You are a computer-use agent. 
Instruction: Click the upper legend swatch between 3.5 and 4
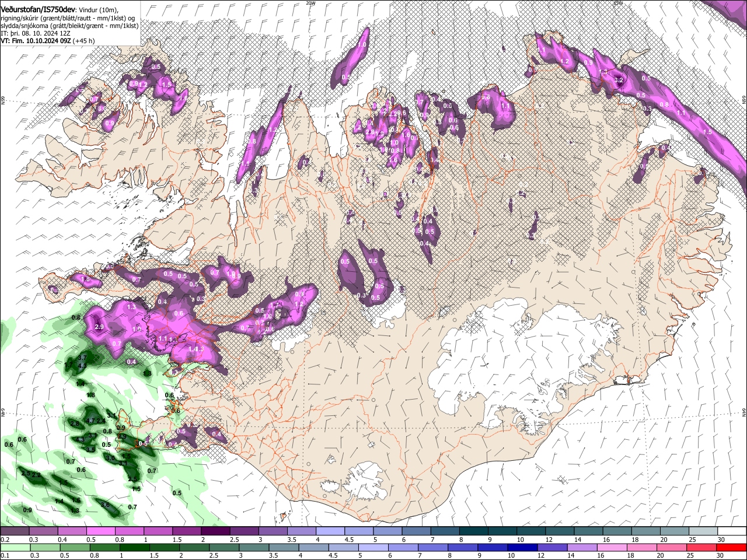[x=302, y=531]
